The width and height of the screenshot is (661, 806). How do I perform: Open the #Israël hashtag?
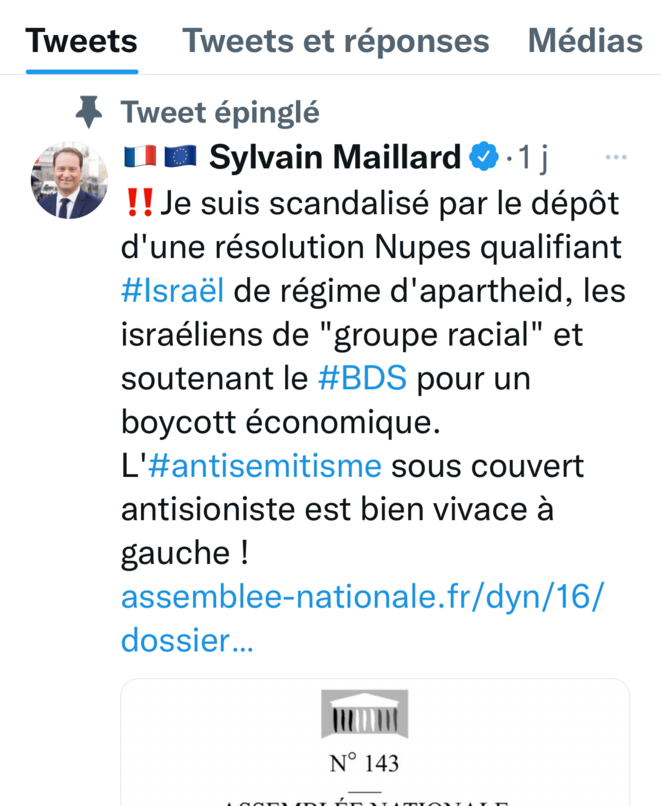click(172, 291)
